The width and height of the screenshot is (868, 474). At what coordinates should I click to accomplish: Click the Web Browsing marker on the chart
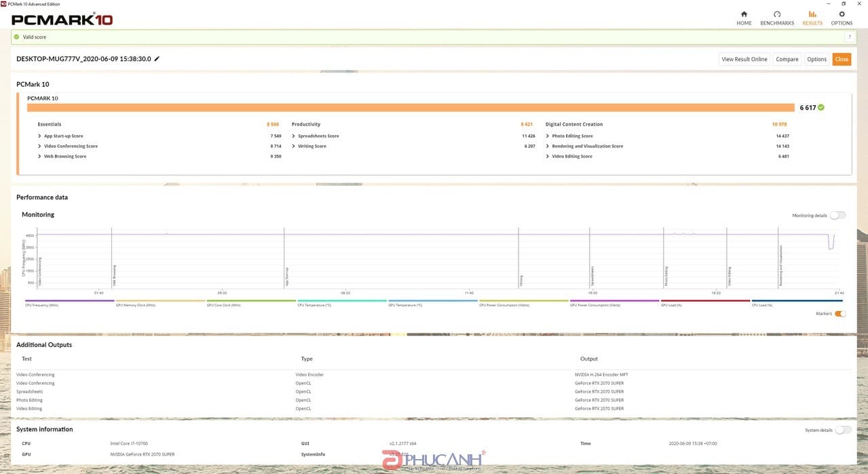coord(114,276)
